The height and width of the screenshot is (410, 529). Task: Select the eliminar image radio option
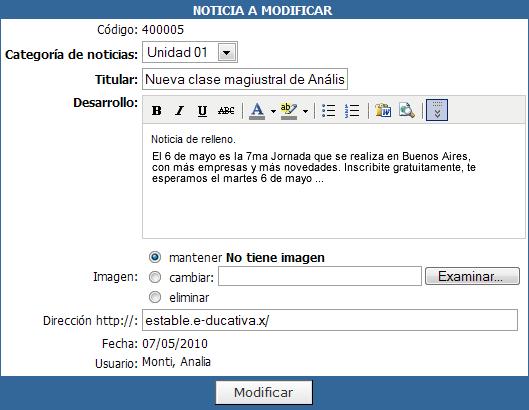tap(155, 297)
